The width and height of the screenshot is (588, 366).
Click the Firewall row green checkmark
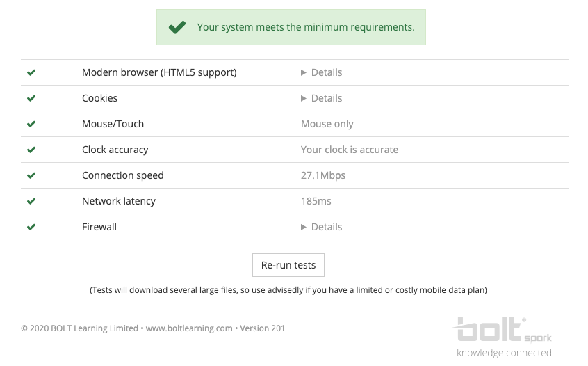[31, 227]
